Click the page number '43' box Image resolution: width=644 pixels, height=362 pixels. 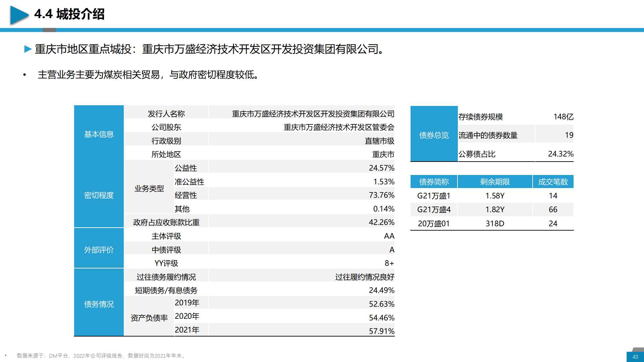pos(635,357)
